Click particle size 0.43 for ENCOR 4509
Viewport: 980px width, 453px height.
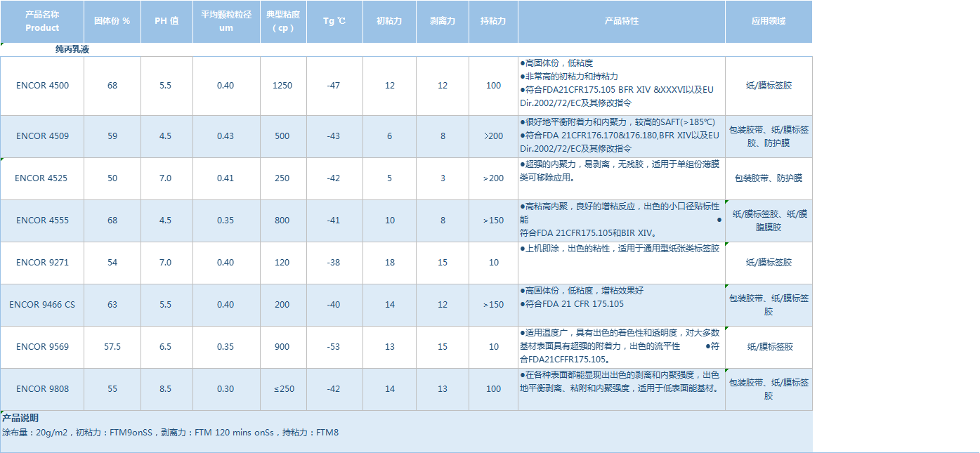click(x=226, y=136)
